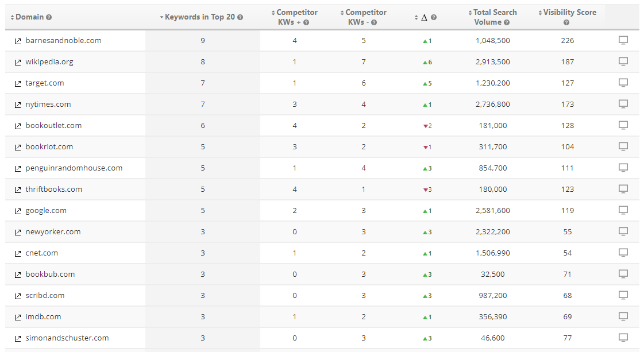Image resolution: width=644 pixels, height=352 pixels.
Task: Sort by delta change column
Action: 422,17
